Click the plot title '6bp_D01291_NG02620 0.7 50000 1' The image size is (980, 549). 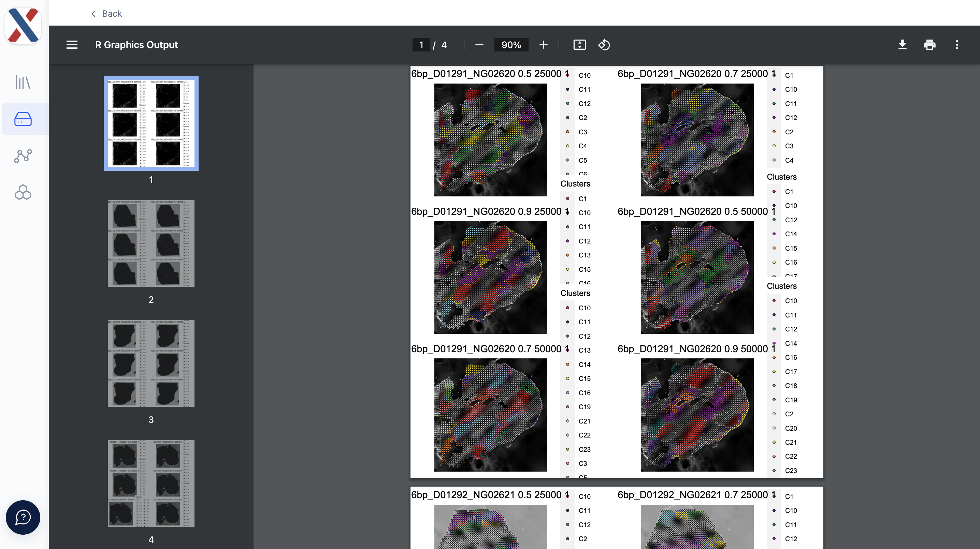click(490, 349)
